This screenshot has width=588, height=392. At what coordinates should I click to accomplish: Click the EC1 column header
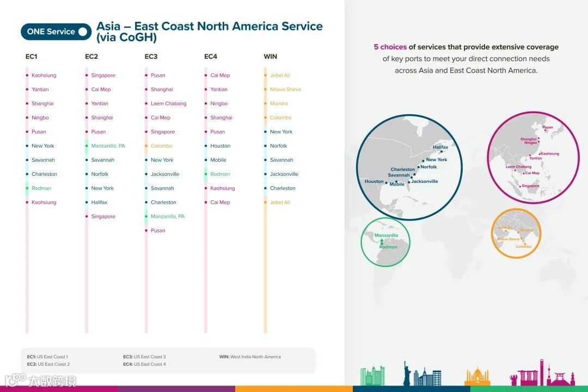click(x=31, y=57)
